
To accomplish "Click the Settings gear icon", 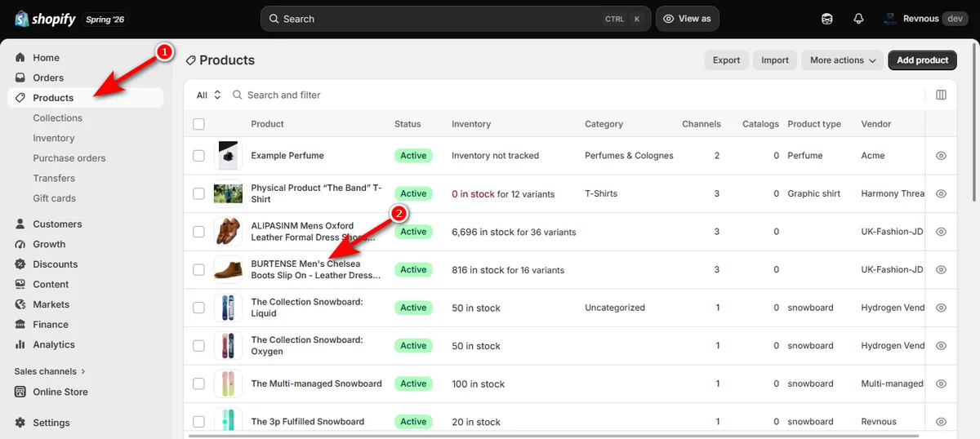I will pos(20,423).
